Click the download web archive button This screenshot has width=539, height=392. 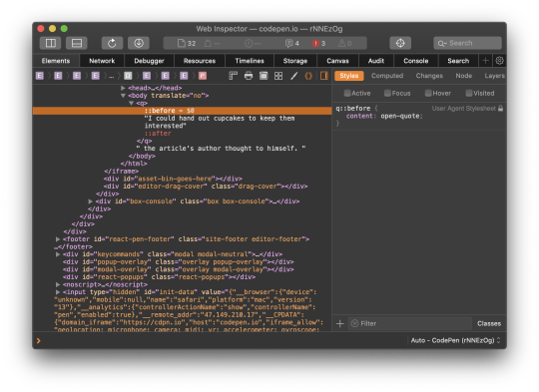[139, 43]
